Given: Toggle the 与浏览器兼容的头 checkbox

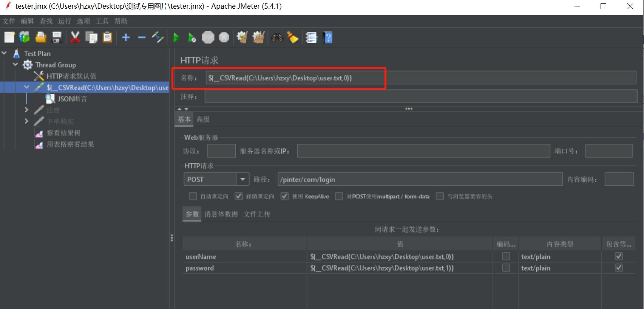Looking at the screenshot, I should (x=440, y=196).
